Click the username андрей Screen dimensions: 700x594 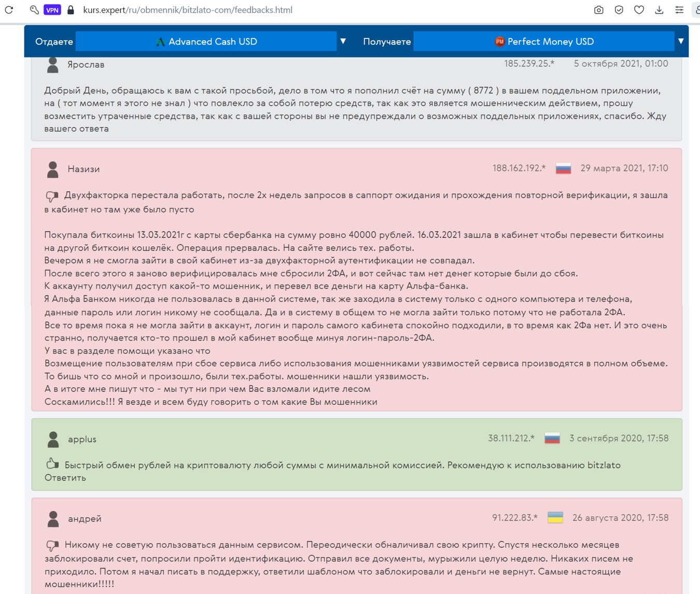coord(85,519)
